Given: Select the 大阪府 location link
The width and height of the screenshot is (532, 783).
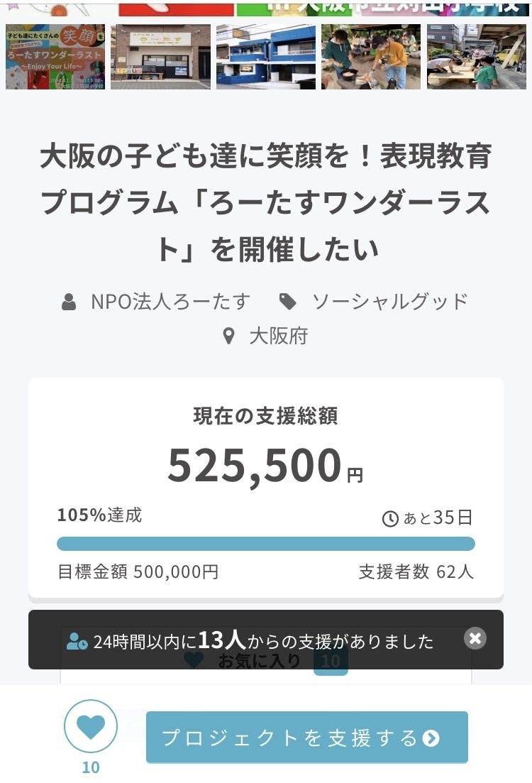Looking at the screenshot, I should click(278, 336).
